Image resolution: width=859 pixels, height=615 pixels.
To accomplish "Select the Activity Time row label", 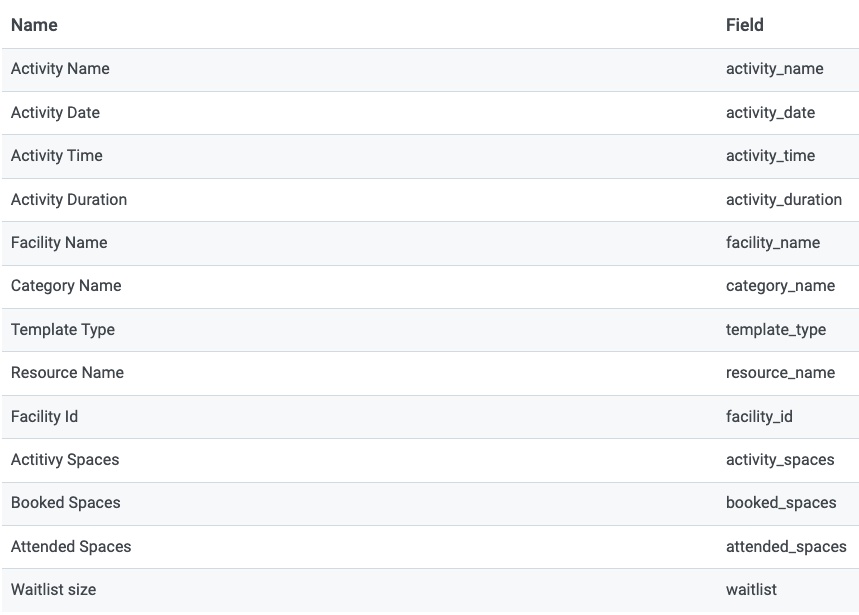I will pyautogui.click(x=56, y=156).
